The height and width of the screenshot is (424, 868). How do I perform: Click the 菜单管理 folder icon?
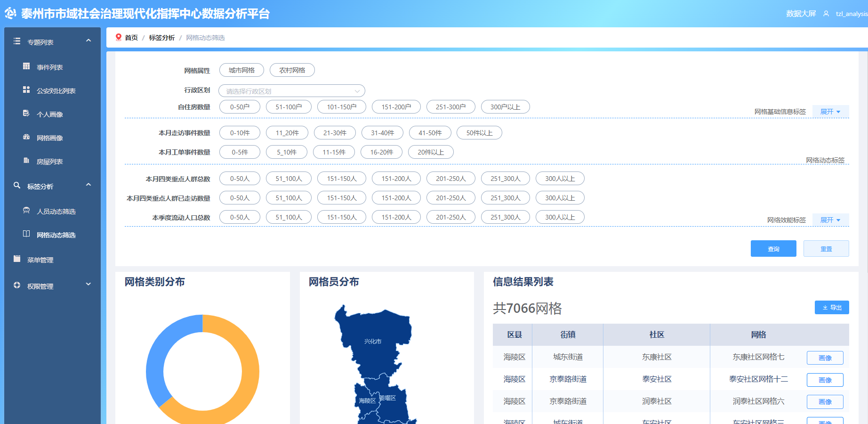click(x=17, y=259)
